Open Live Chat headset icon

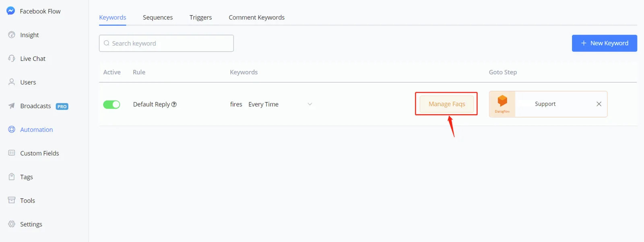(12, 58)
